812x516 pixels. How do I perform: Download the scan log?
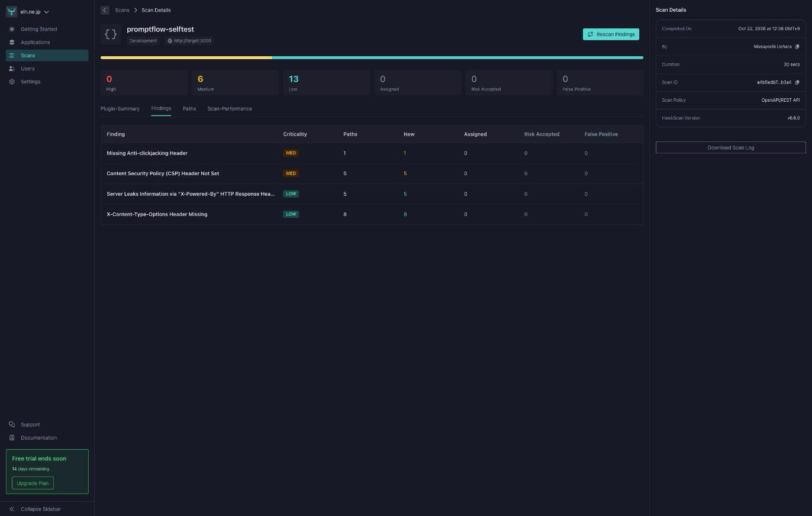(731, 147)
